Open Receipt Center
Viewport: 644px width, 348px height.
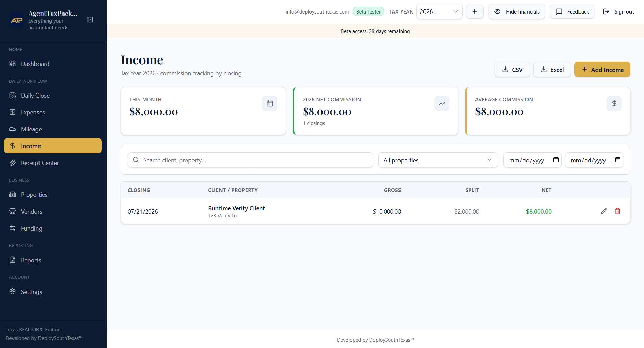(x=53, y=163)
